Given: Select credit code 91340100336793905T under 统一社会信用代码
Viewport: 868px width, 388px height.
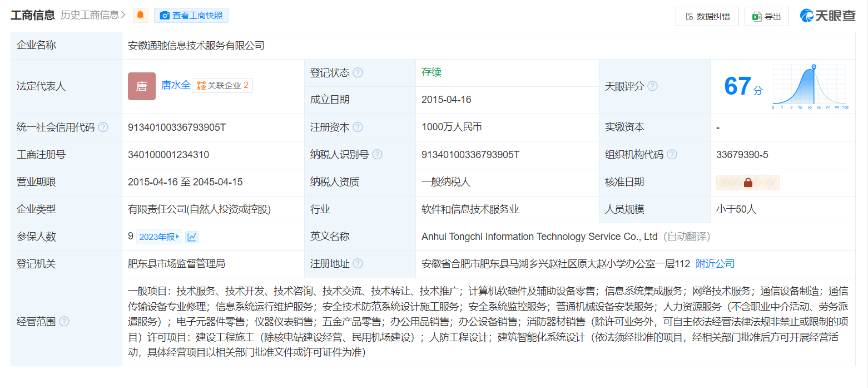Looking at the screenshot, I should 177,127.
